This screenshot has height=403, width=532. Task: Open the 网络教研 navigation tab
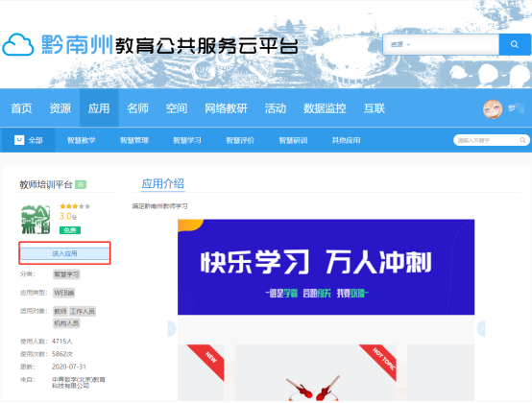click(x=226, y=108)
